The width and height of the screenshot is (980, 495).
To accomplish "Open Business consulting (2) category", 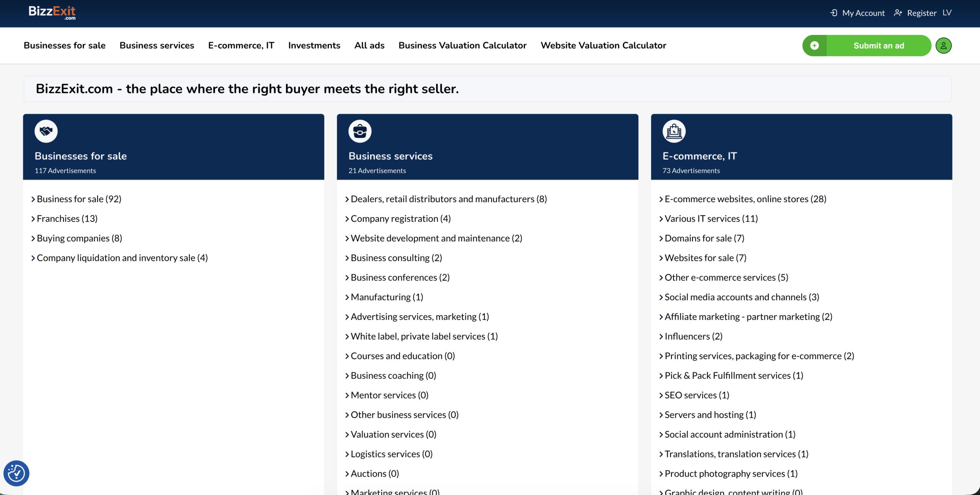I will click(396, 258).
